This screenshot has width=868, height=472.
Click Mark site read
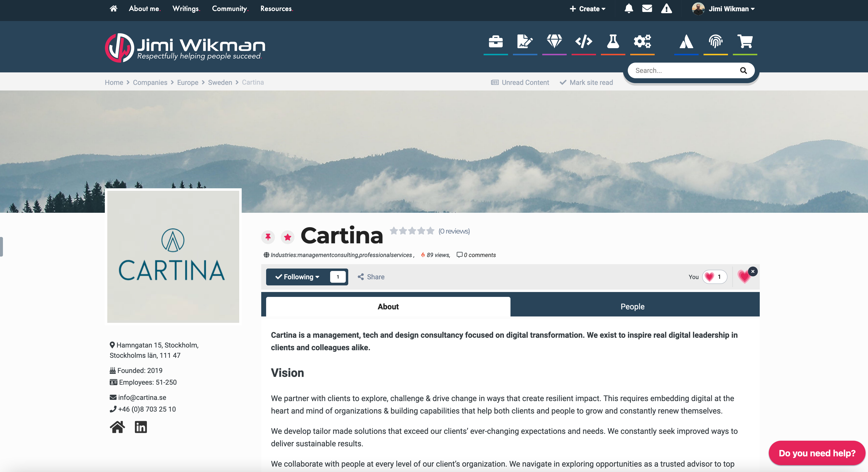[x=586, y=82]
